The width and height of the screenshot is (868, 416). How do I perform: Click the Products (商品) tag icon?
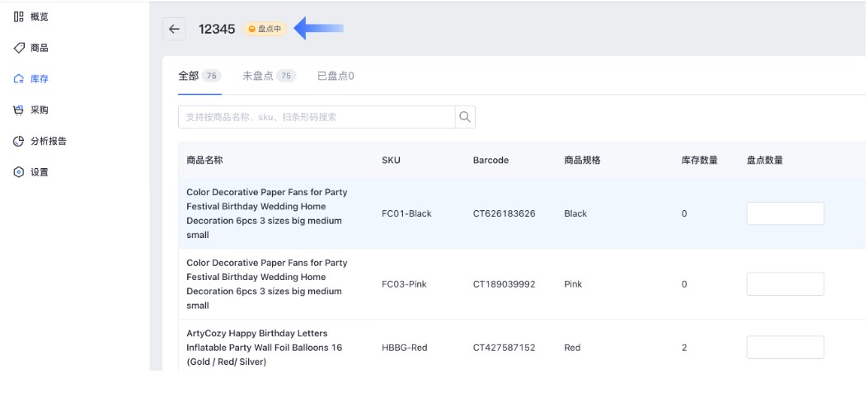pyautogui.click(x=18, y=48)
